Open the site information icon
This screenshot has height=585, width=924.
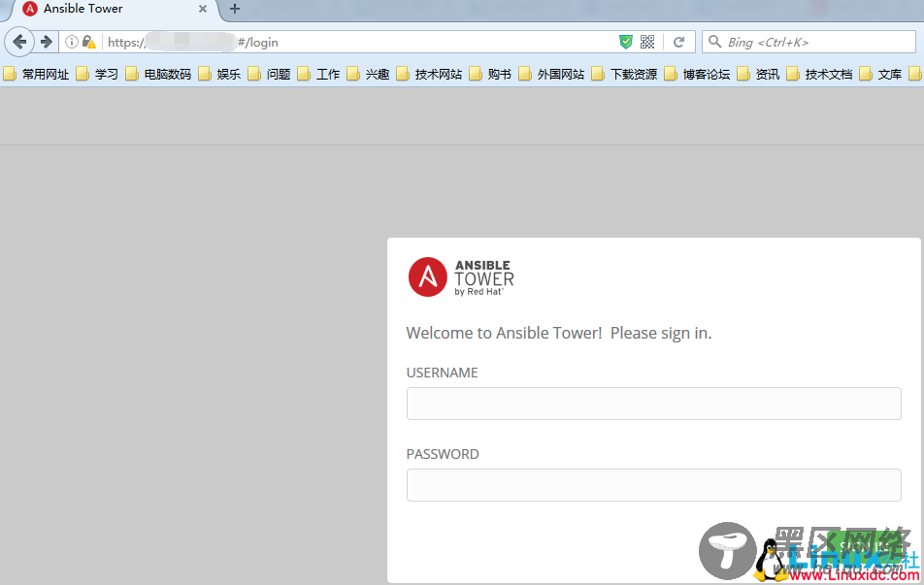point(71,42)
